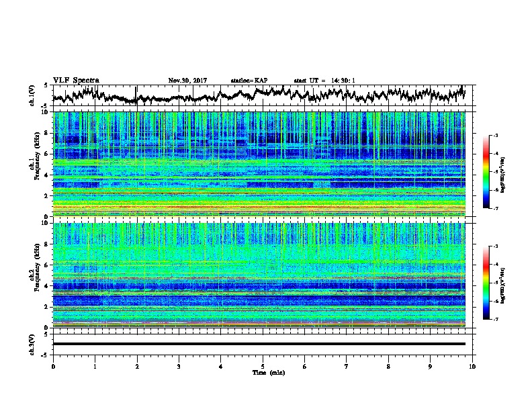Click time axis tick label "8"
This screenshot has height=411, width=532.
pos(388,367)
